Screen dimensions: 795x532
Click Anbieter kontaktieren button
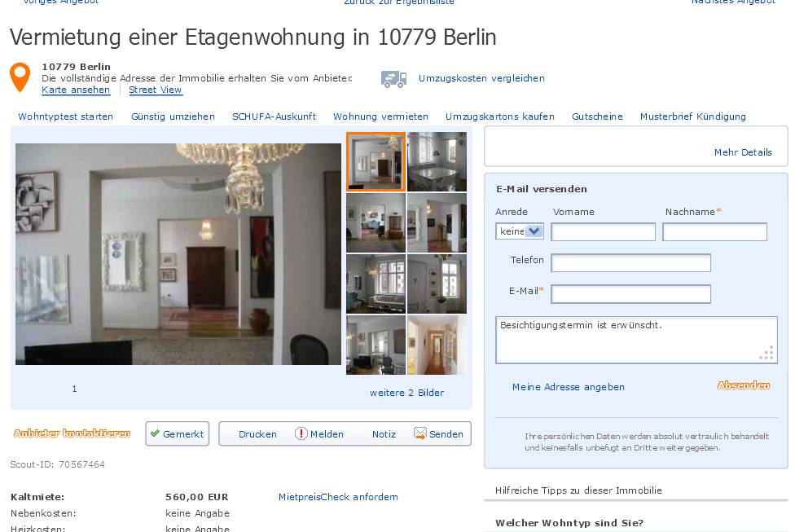(72, 433)
